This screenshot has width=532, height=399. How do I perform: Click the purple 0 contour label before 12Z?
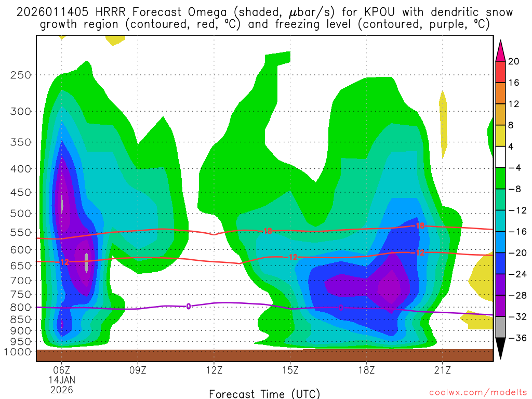[188, 307]
